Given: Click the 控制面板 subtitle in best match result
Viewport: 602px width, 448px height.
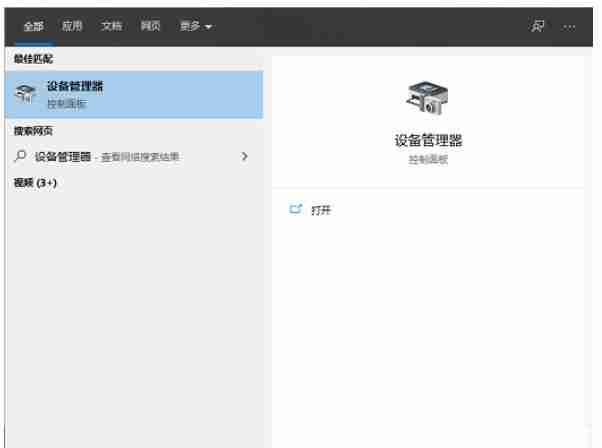Looking at the screenshot, I should pyautogui.click(x=66, y=104).
